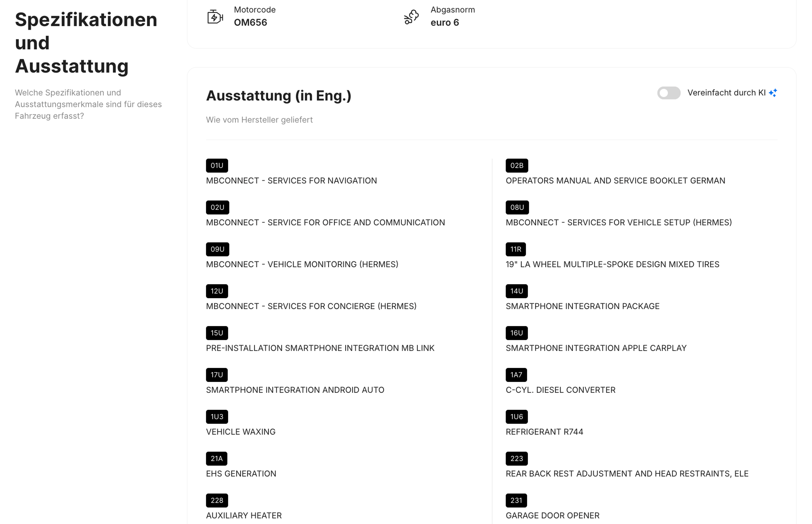Click the AI sparkle icon beside Vereinfacht durch KI
Viewport: 812px width, 524px height.
pos(773,92)
